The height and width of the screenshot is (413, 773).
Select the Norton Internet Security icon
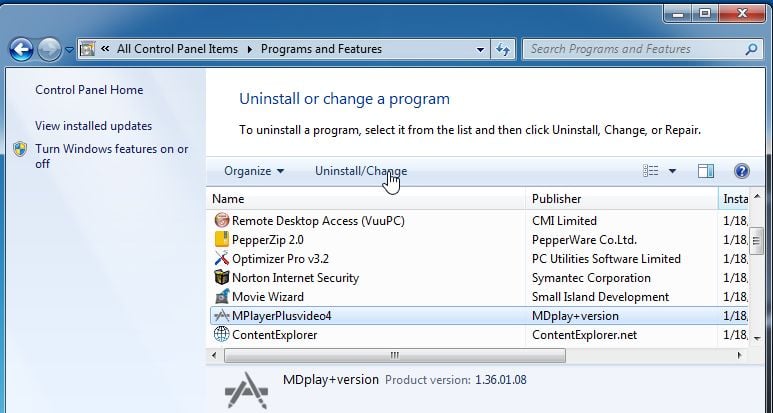click(222, 278)
